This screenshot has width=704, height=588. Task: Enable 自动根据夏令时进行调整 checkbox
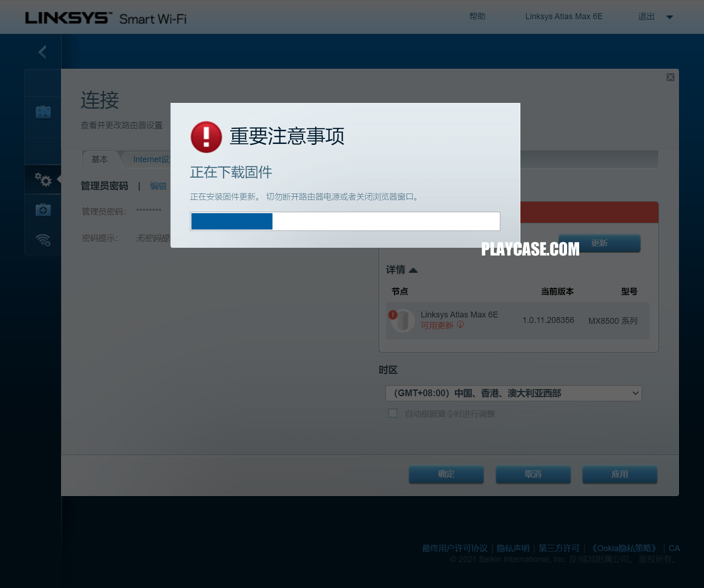(x=393, y=413)
